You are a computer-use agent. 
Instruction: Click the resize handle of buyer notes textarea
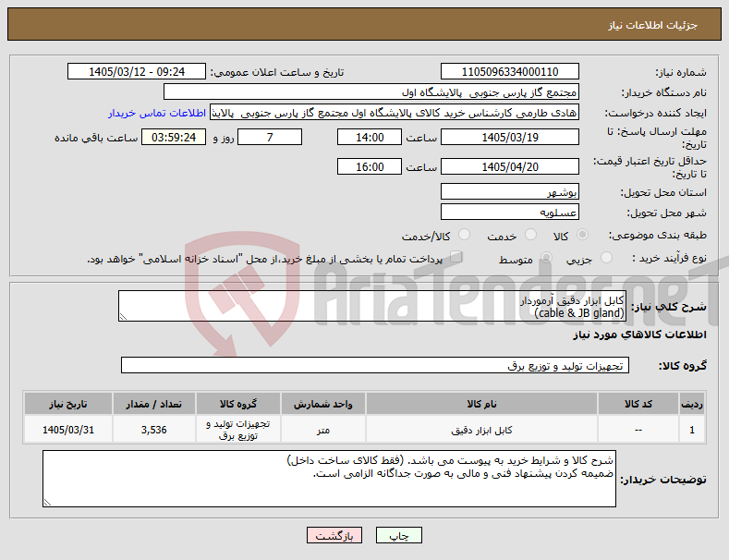(x=47, y=503)
